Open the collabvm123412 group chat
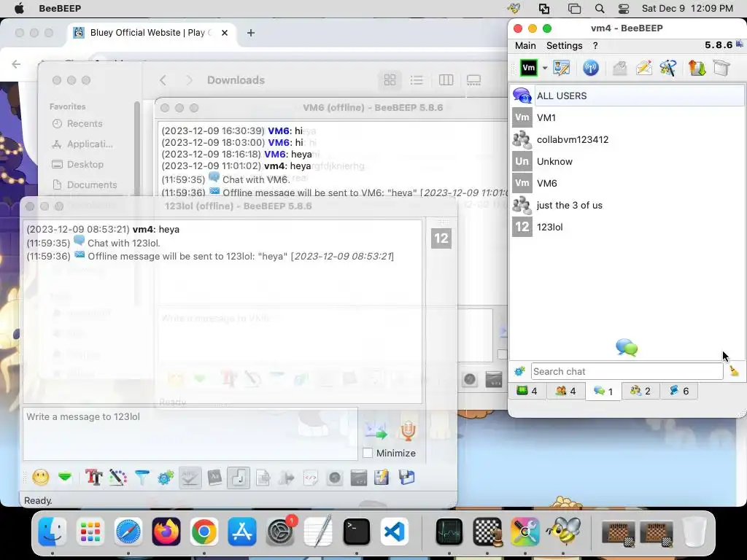Image resolution: width=747 pixels, height=560 pixels. (x=627, y=139)
